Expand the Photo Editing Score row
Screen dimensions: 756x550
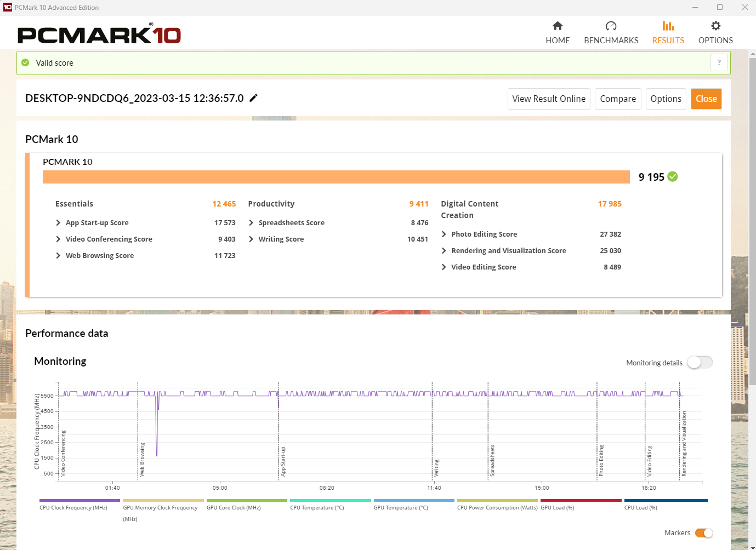click(x=444, y=234)
